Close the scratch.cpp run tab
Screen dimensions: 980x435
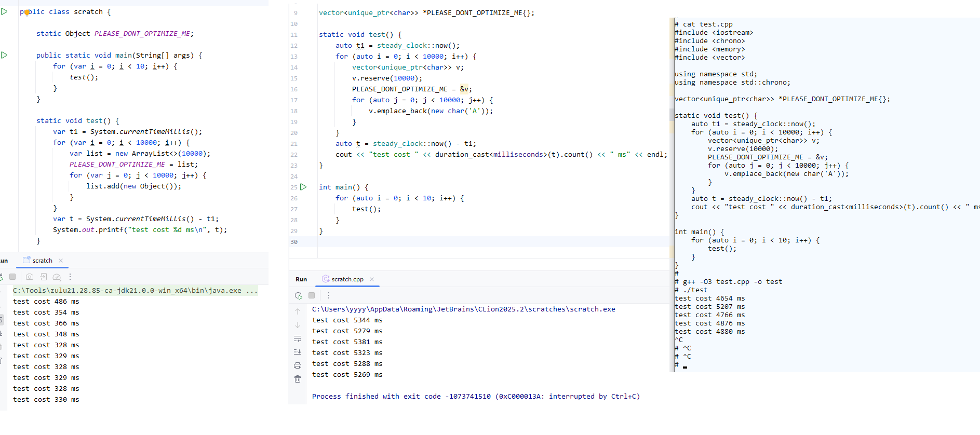(372, 279)
